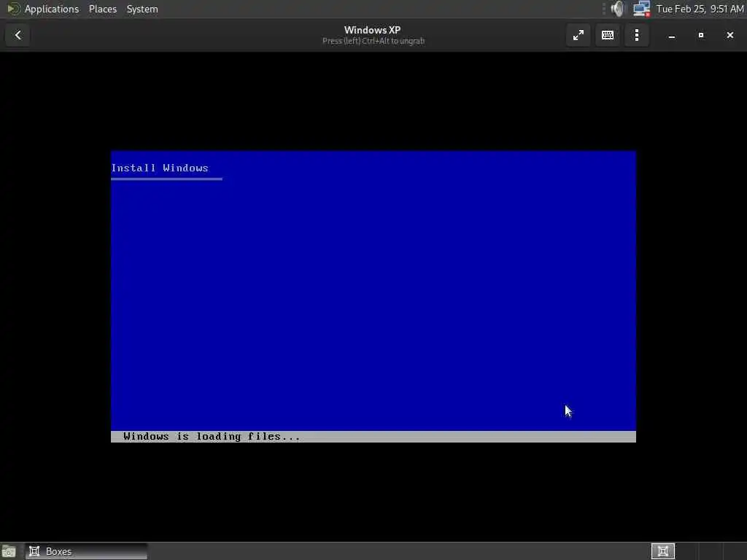Click the Boxes workspace switcher icon
This screenshot has height=560, width=747.
pos(662,551)
